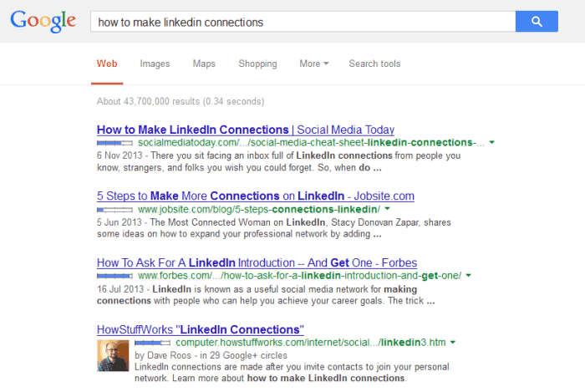Click the rank bar beside socialmediatoday.com URL
Viewport: 585px width, 392px height.
114,143
